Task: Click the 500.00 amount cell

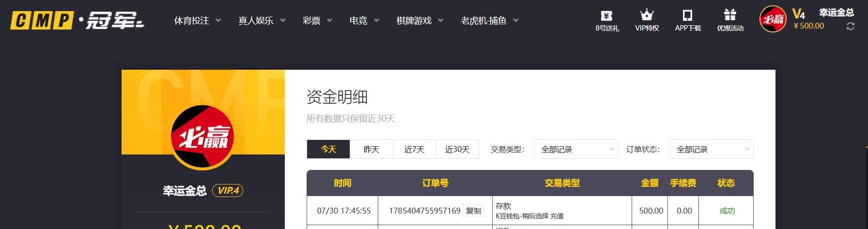Action: click(651, 211)
